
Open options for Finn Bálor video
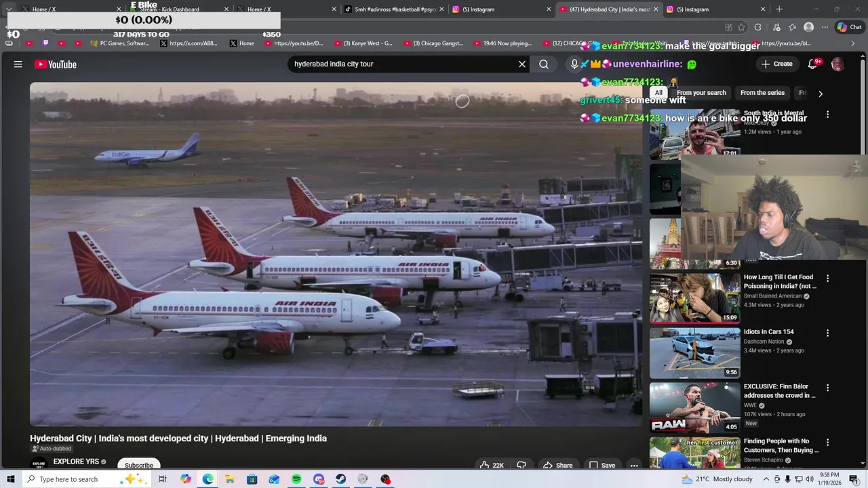point(827,388)
